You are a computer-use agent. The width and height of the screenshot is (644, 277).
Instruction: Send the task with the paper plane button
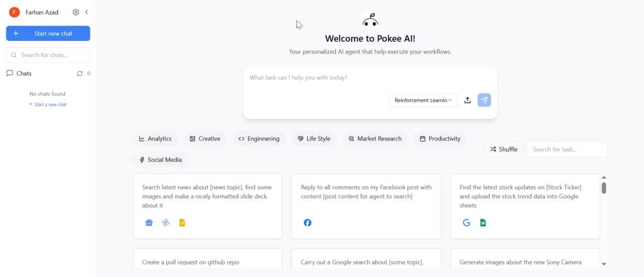tap(484, 100)
